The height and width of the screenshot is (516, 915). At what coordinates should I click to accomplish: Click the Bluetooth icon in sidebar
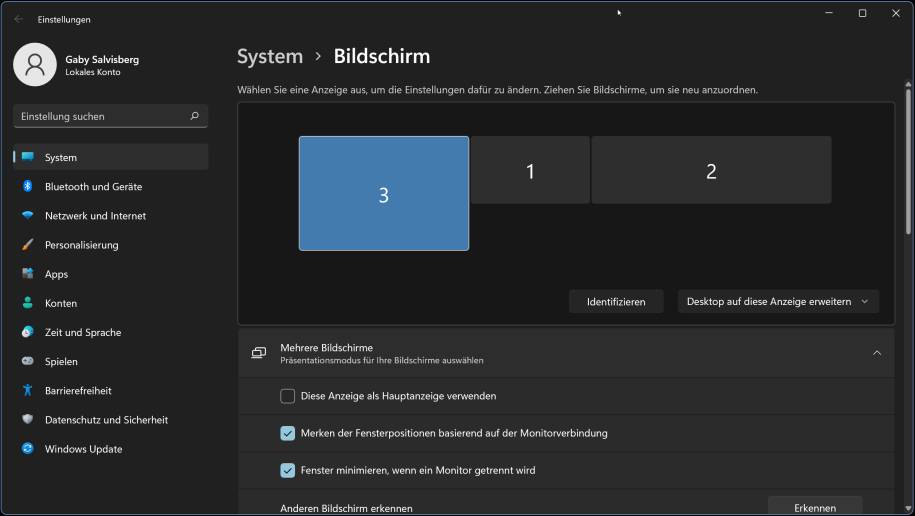click(27, 186)
